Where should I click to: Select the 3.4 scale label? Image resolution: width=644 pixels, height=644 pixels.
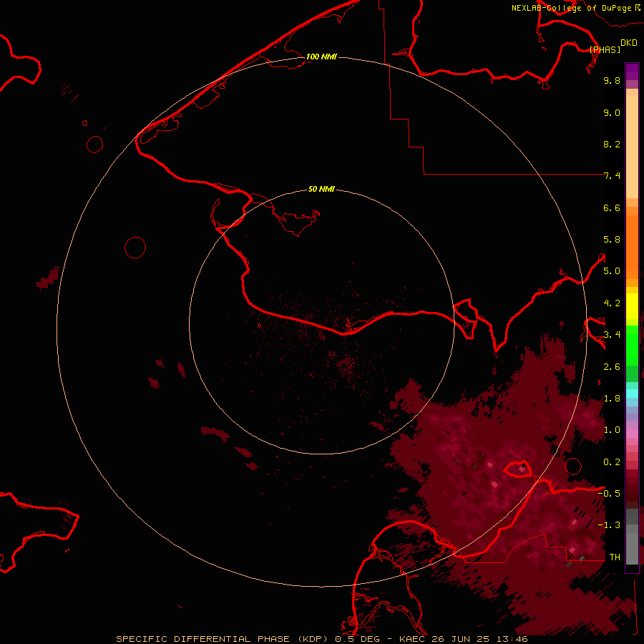click(x=612, y=335)
